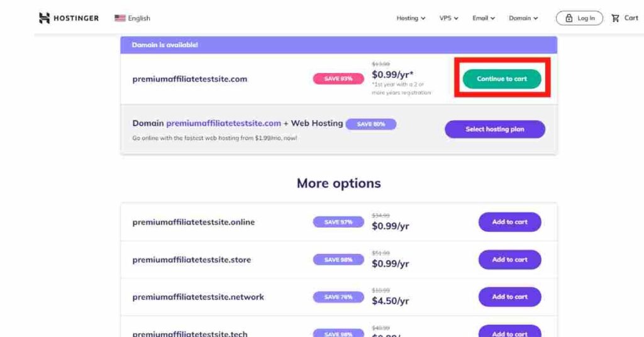Open the Domain menu in navigation
The width and height of the screenshot is (644, 337).
point(523,18)
